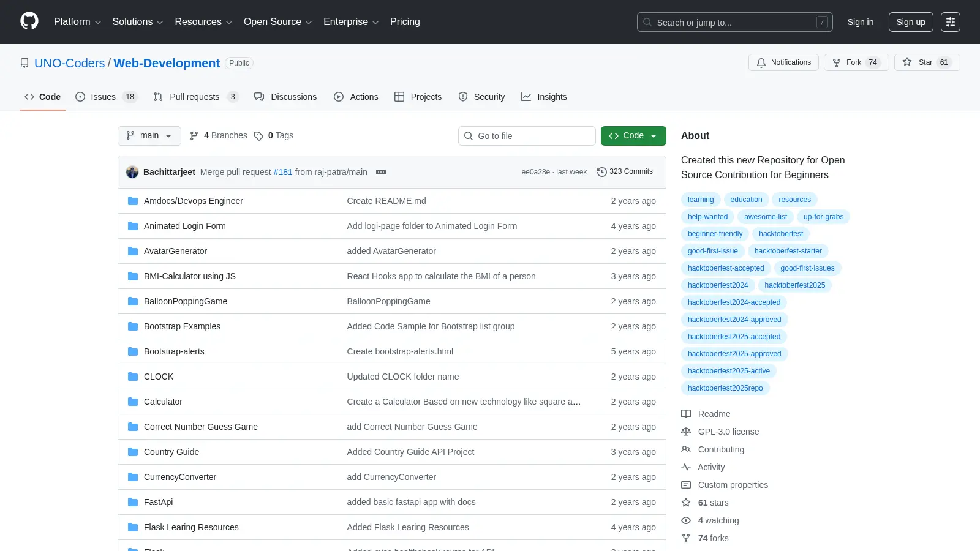Click the Go to file input

pos(527,136)
